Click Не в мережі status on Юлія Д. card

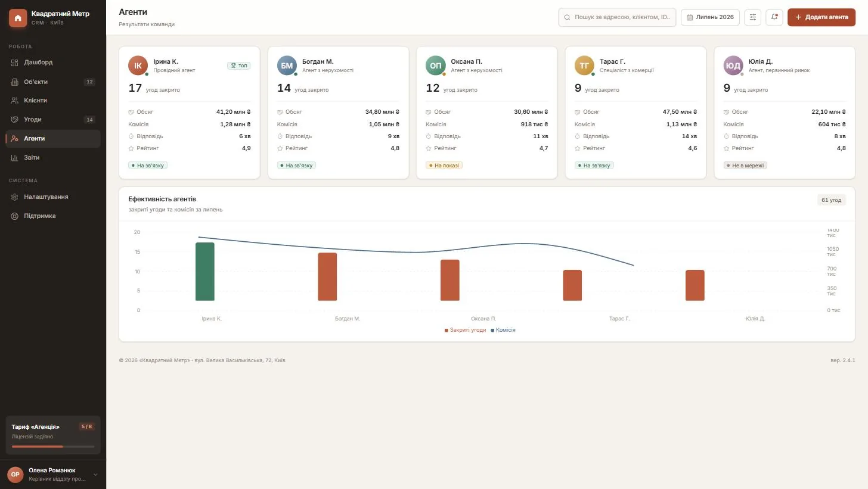(745, 166)
